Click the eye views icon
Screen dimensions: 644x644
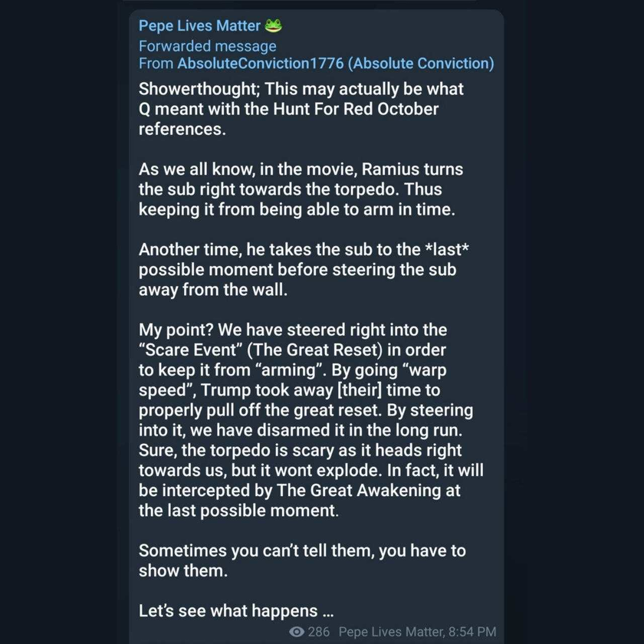tap(297, 632)
